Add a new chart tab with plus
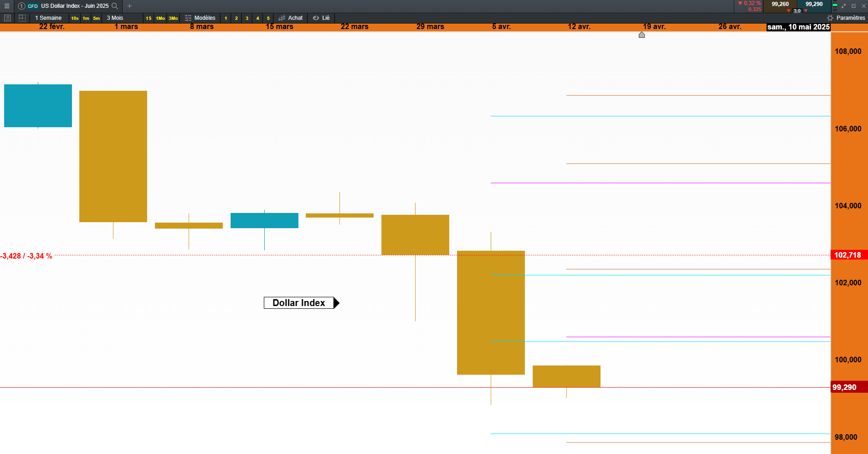868x454 pixels. (x=130, y=6)
